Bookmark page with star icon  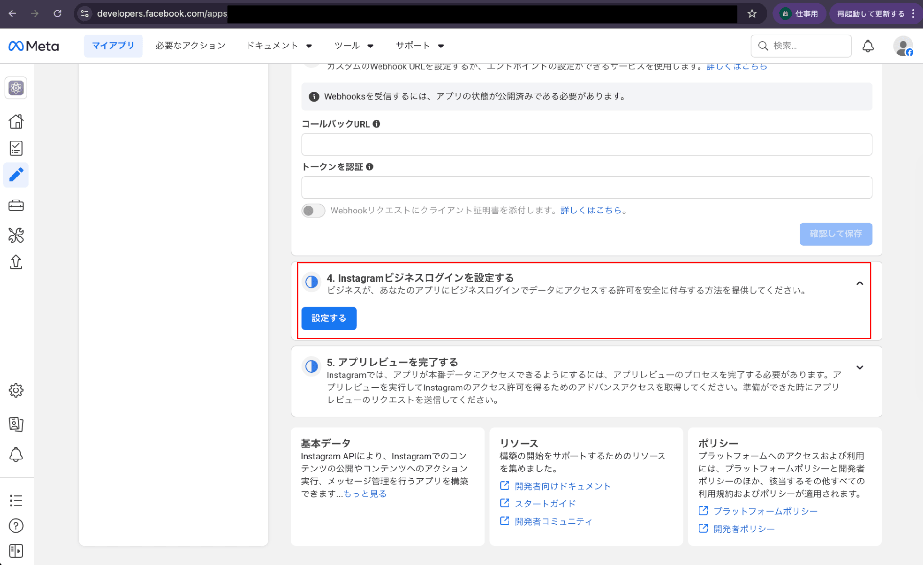coord(752,13)
